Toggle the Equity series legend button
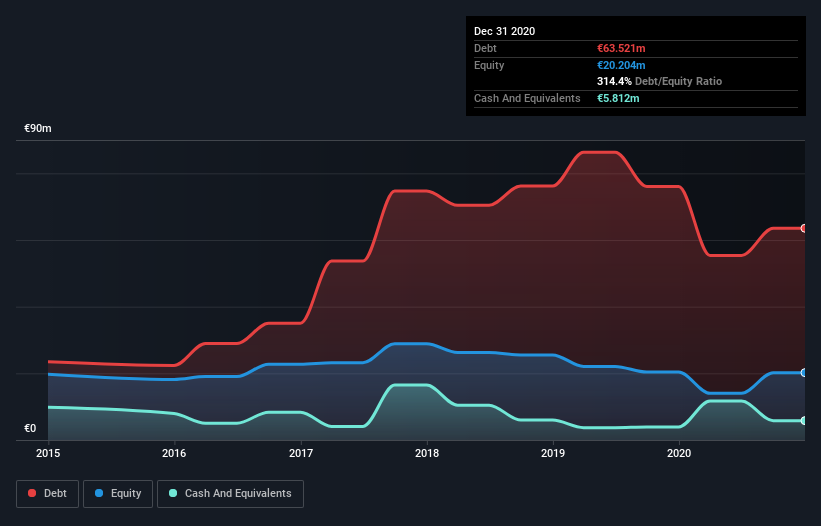821x526 pixels. click(118, 494)
